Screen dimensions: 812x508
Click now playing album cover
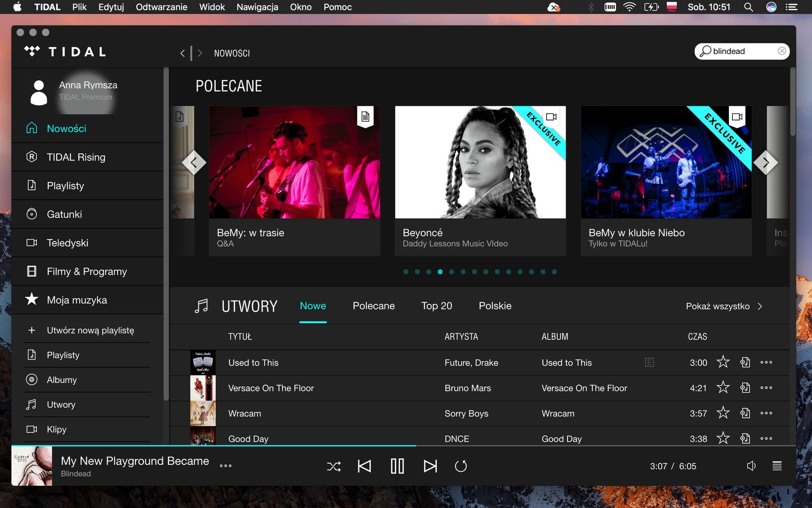coord(32,466)
